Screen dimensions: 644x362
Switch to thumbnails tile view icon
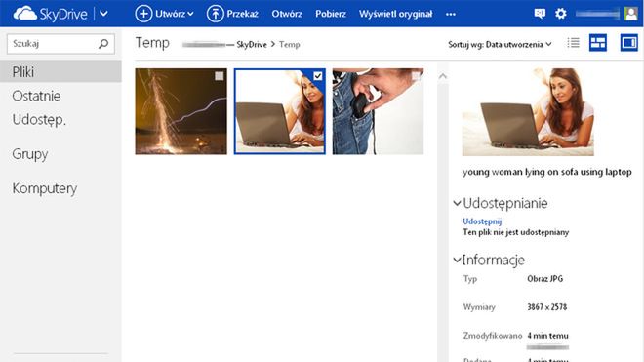[x=598, y=42]
